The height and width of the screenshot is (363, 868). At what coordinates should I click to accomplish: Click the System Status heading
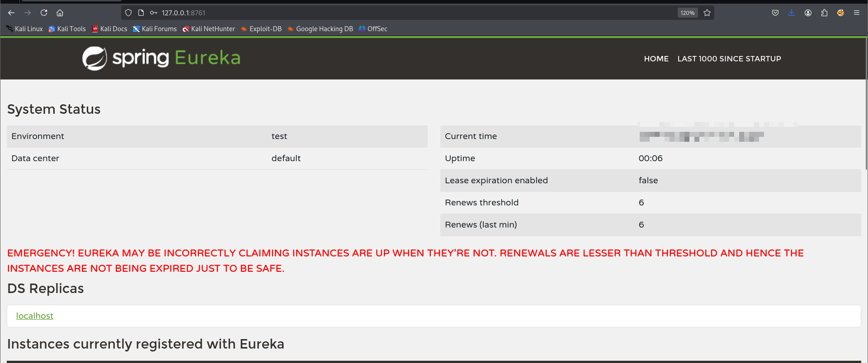click(54, 109)
